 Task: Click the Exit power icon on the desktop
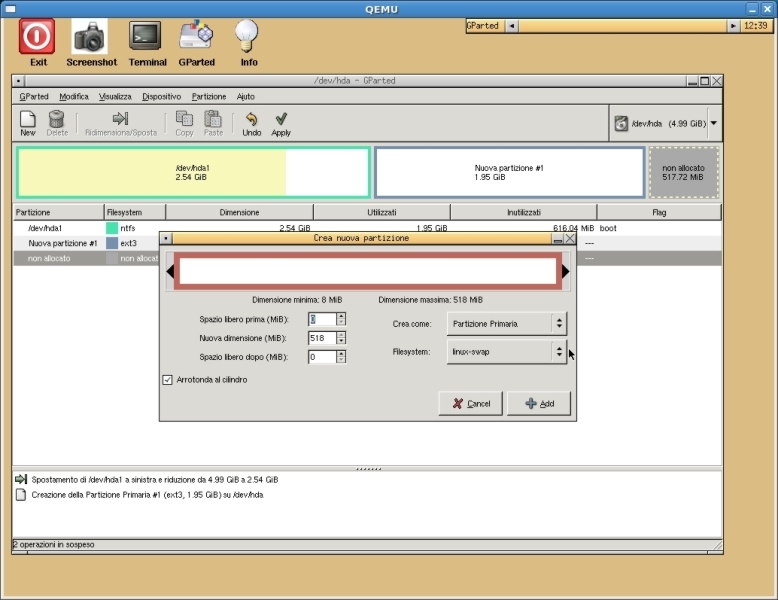click(x=37, y=36)
